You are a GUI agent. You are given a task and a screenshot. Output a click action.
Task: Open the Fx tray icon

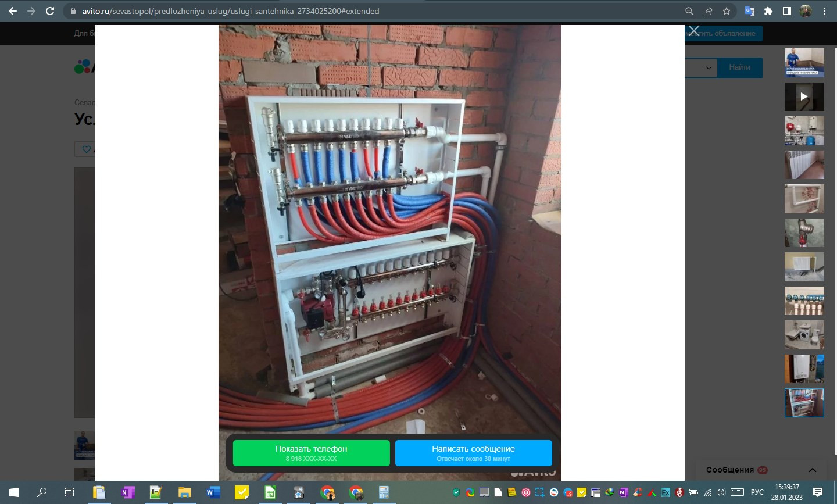pyautogui.click(x=666, y=492)
